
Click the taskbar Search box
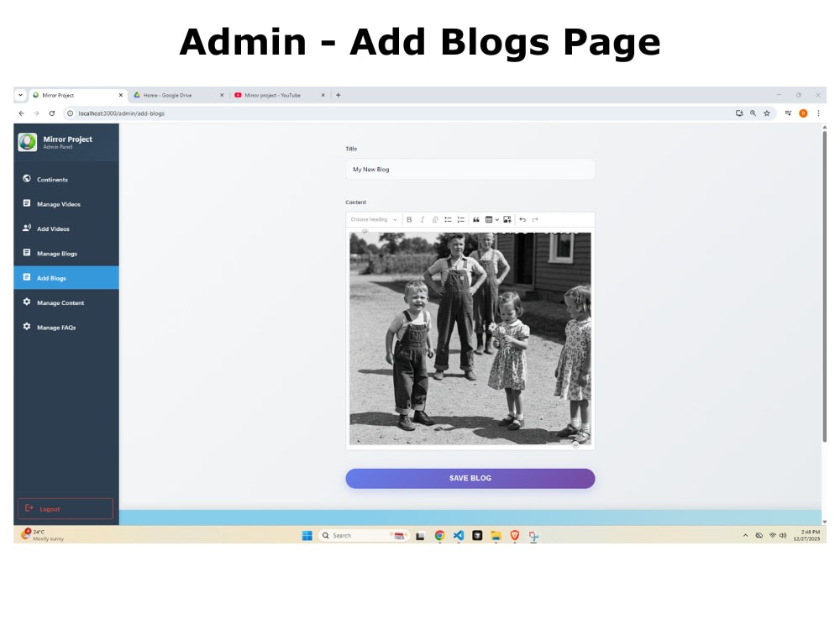(x=365, y=536)
